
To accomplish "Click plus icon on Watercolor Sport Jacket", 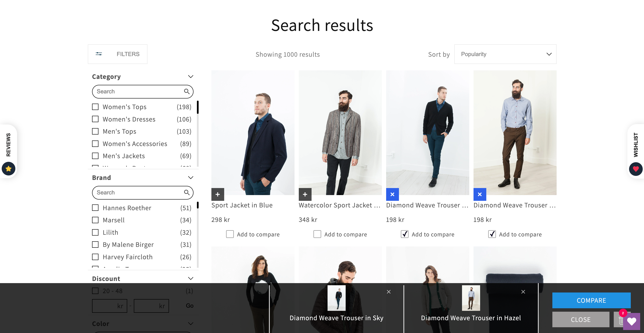I will [305, 194].
